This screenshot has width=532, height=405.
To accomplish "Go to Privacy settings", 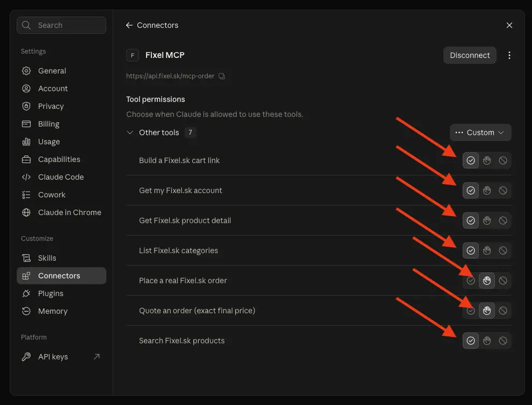I will click(x=61, y=106).
